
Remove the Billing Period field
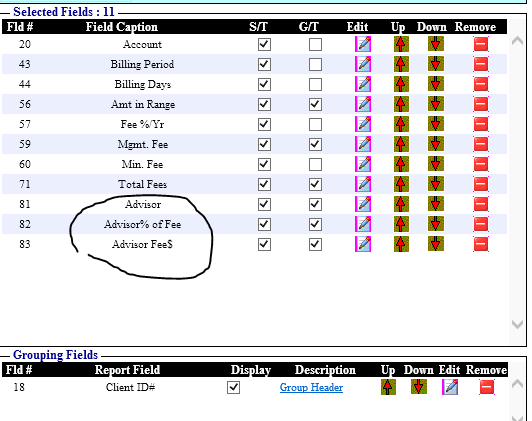coord(481,64)
